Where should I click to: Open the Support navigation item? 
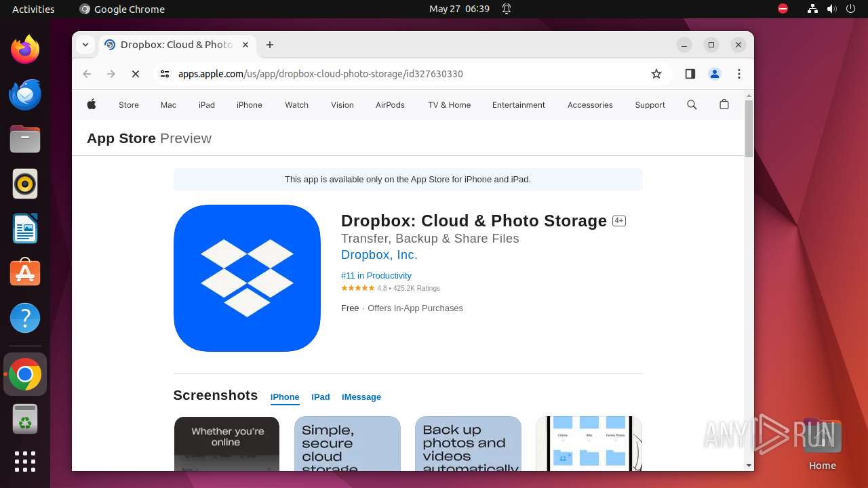tap(650, 105)
